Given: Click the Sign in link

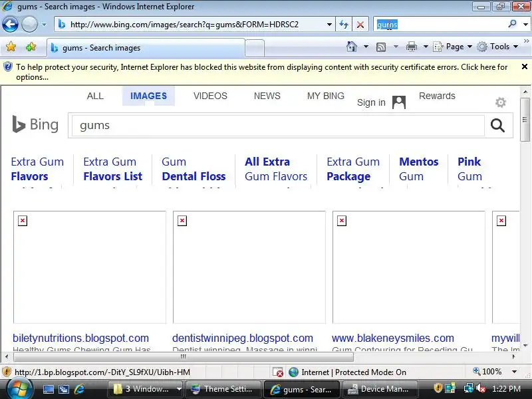Looking at the screenshot, I should tap(371, 102).
